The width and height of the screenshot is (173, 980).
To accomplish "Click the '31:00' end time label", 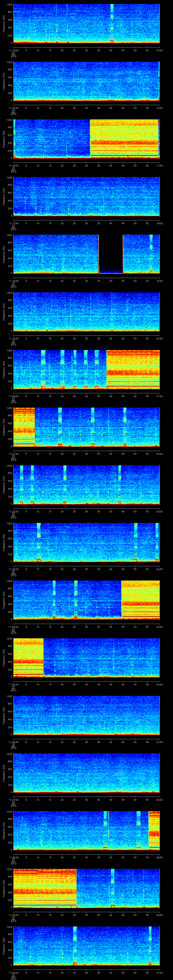I will [x=160, y=973].
